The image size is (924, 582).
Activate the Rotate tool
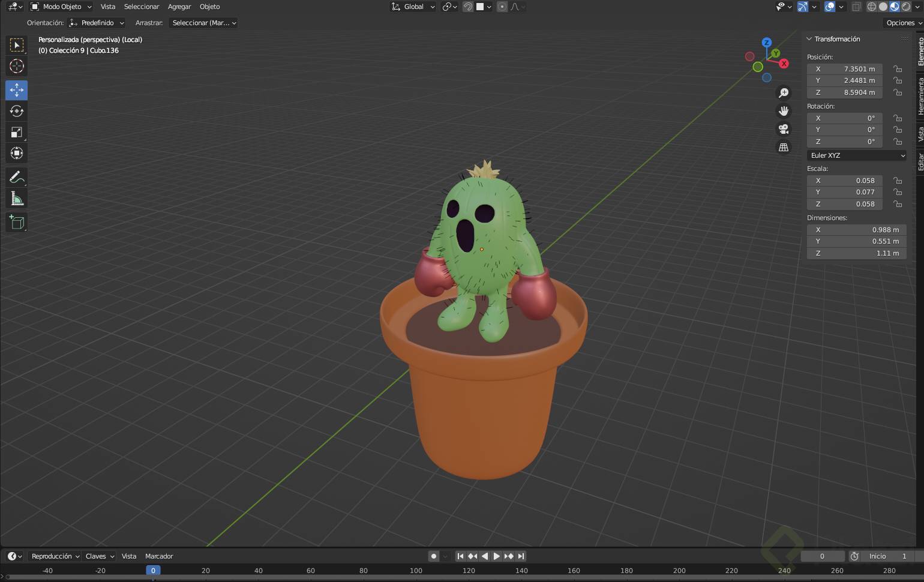(x=16, y=111)
